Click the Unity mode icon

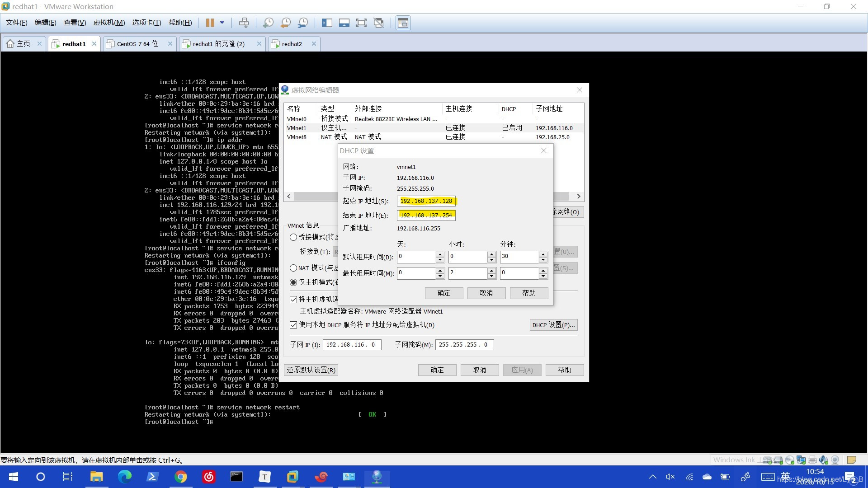point(379,23)
